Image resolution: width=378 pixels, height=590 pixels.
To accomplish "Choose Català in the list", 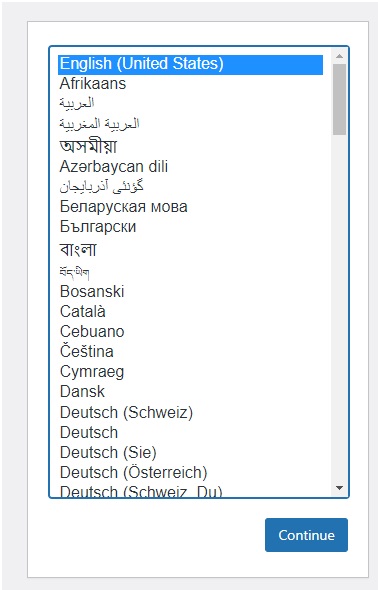I will point(82,311).
